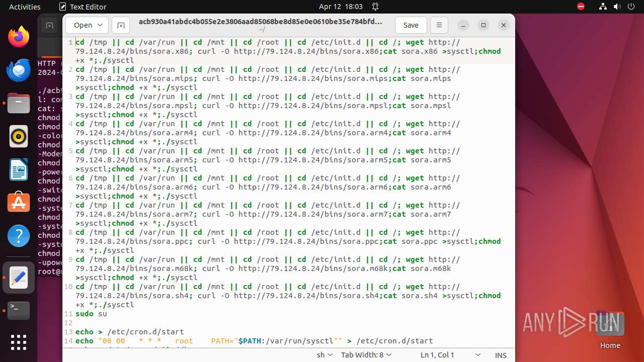Open the power menu icon
The width and height of the screenshot is (644, 362).
point(631,7)
